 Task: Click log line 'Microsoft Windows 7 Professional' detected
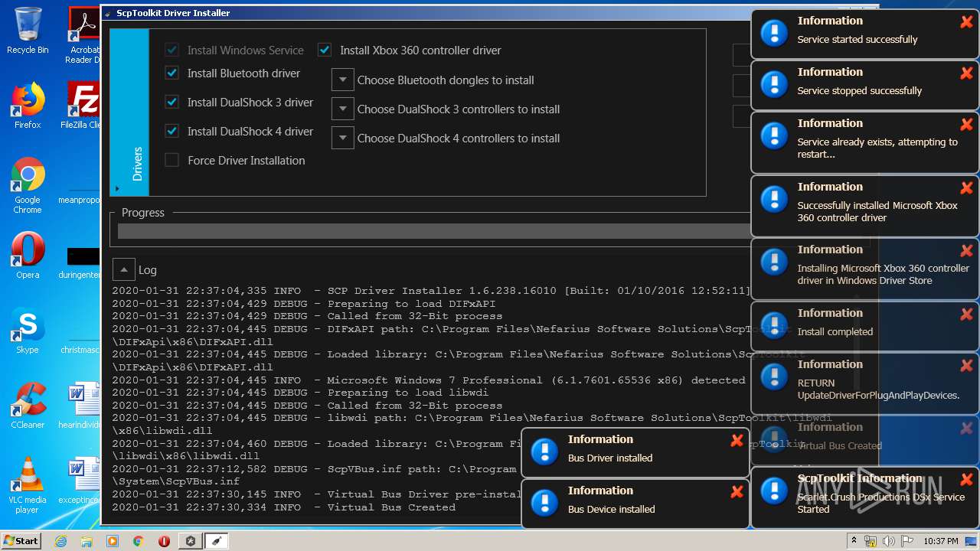coord(429,380)
